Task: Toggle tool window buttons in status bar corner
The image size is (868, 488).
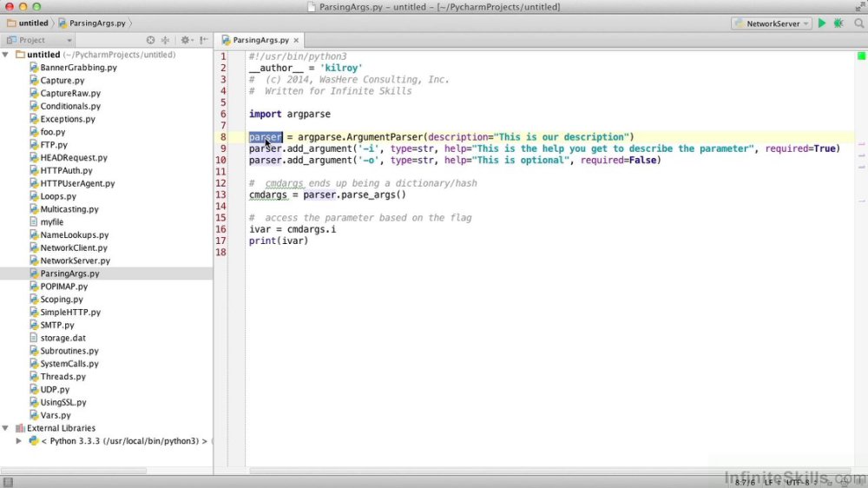Action: (8, 482)
